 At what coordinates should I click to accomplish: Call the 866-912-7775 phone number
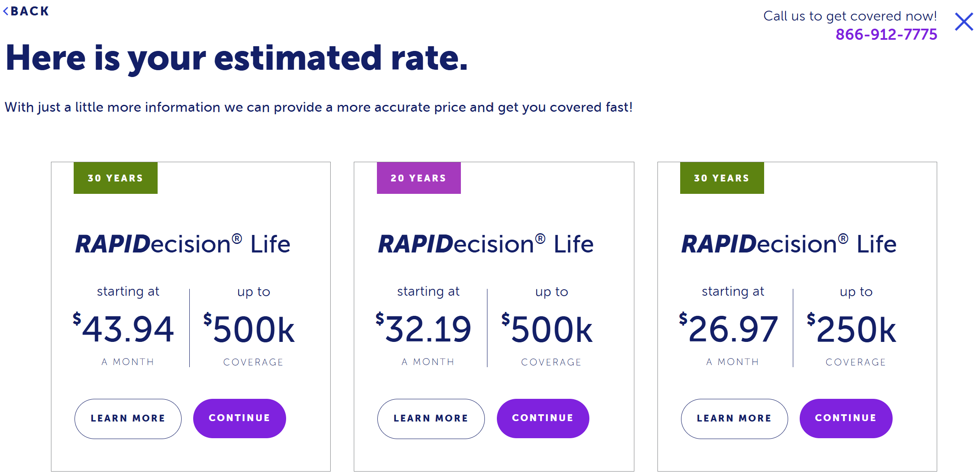click(886, 34)
